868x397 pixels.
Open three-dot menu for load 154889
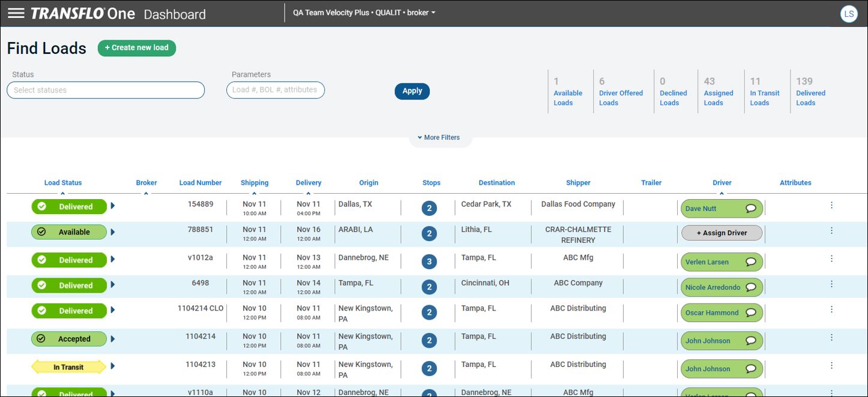831,205
